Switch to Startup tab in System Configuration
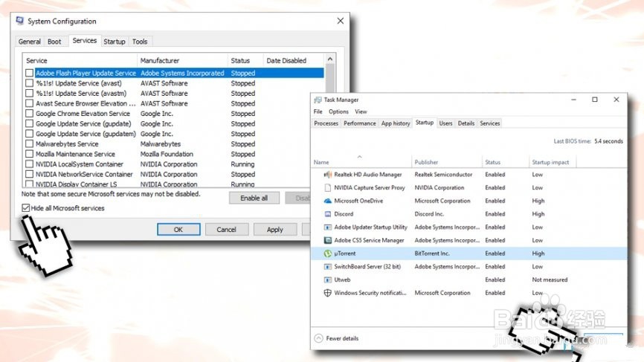This screenshot has width=644, height=362. [115, 42]
